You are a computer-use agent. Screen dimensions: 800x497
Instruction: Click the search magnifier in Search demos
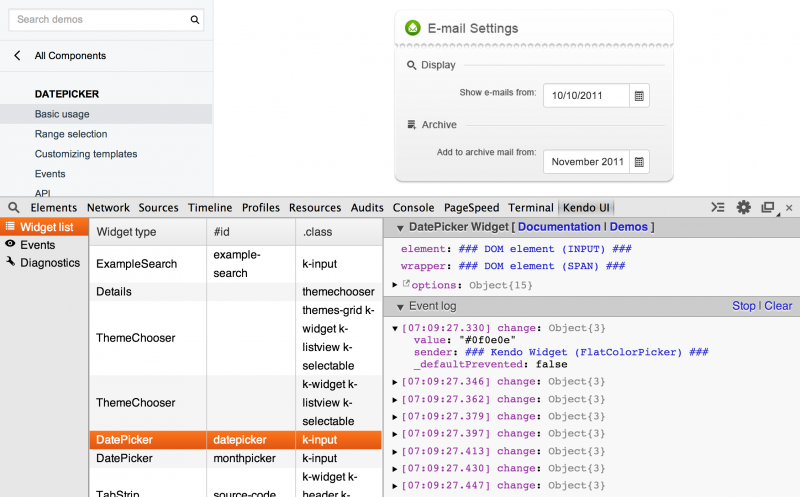[x=194, y=20]
